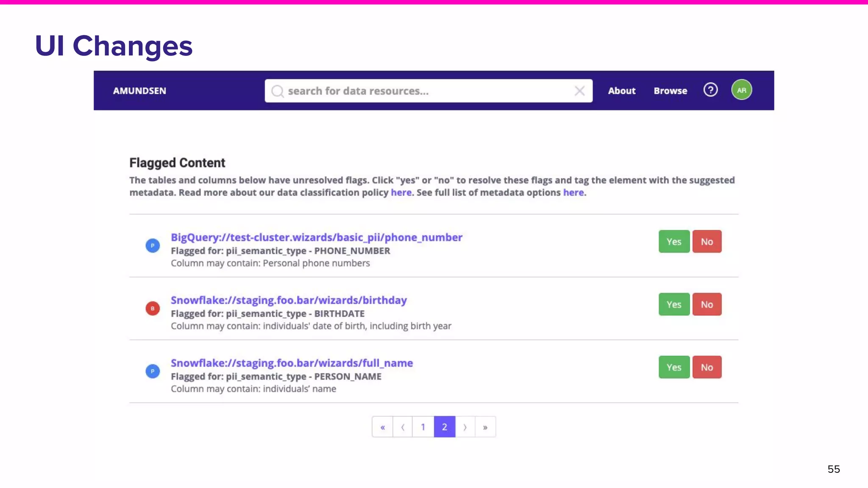
Task: Click blue P badge beside full_name
Action: click(153, 371)
